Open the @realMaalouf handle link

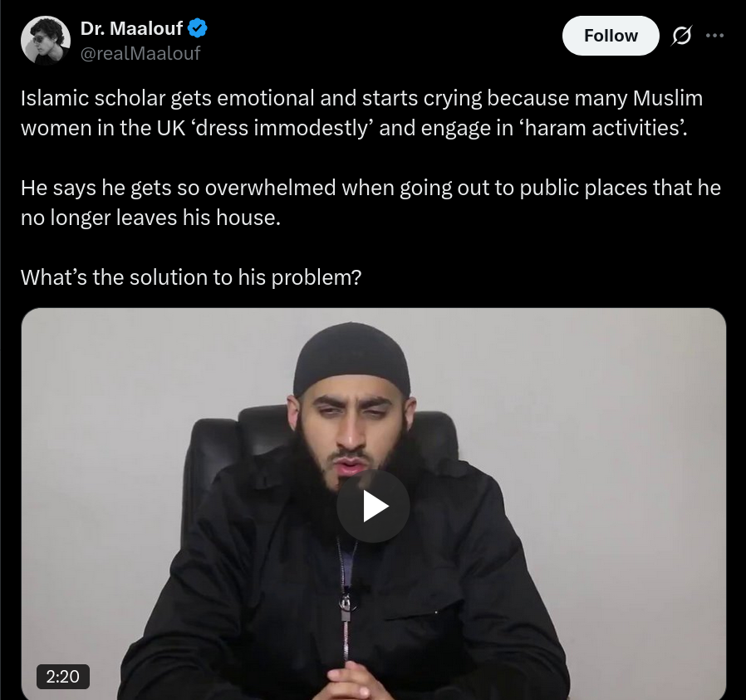point(140,53)
